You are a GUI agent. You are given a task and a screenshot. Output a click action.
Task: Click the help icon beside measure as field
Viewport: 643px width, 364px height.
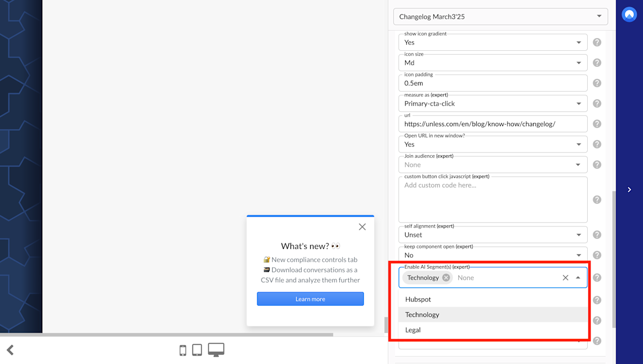pyautogui.click(x=597, y=103)
